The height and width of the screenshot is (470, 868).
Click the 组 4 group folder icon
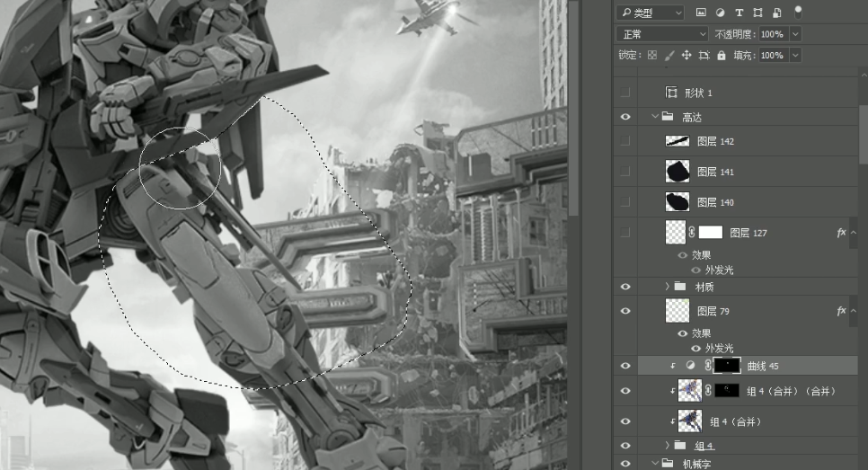coord(680,445)
